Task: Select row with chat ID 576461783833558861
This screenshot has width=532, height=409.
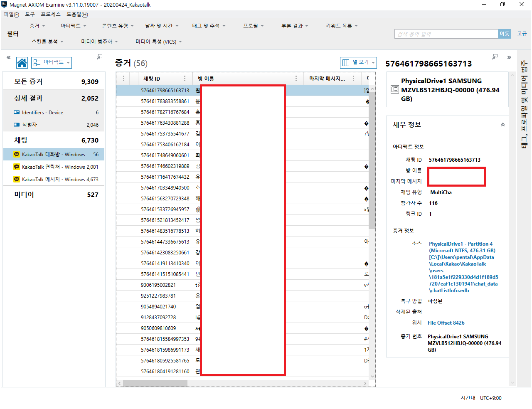Action: pos(242,101)
